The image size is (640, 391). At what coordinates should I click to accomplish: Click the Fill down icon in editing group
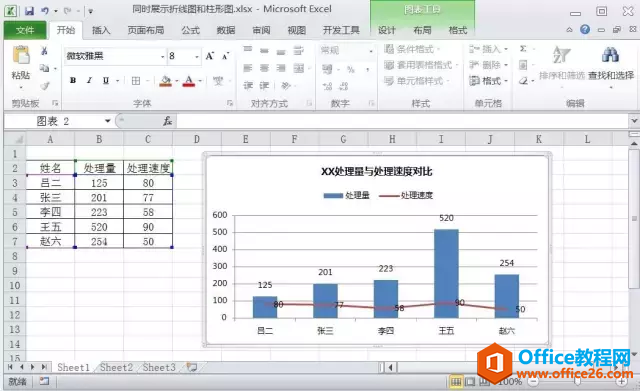click(523, 65)
